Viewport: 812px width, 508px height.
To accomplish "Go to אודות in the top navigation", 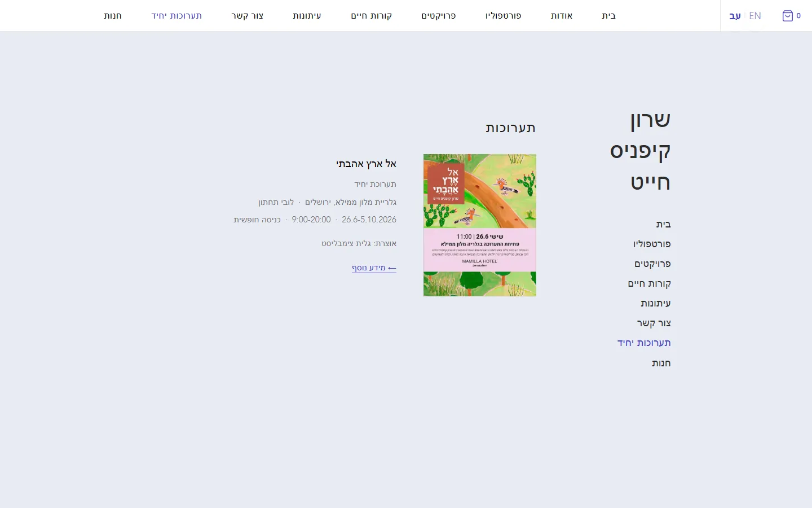I will tap(562, 16).
